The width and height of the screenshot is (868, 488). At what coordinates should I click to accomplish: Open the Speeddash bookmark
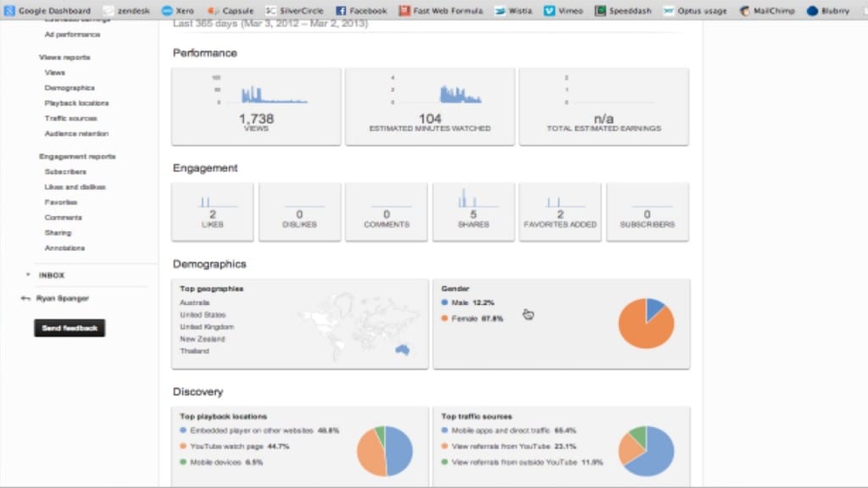click(623, 10)
